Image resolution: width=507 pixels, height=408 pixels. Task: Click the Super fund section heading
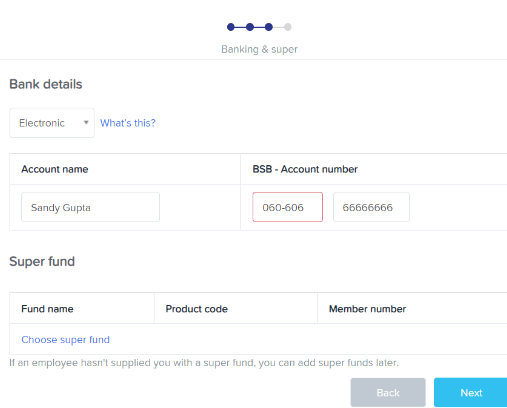[42, 261]
